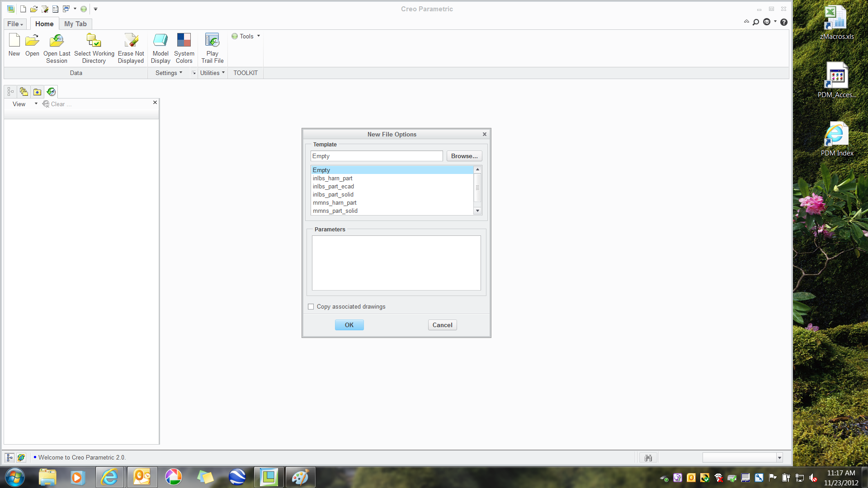The width and height of the screenshot is (868, 488).
Task: Click quick access open folder icon
Action: click(34, 9)
